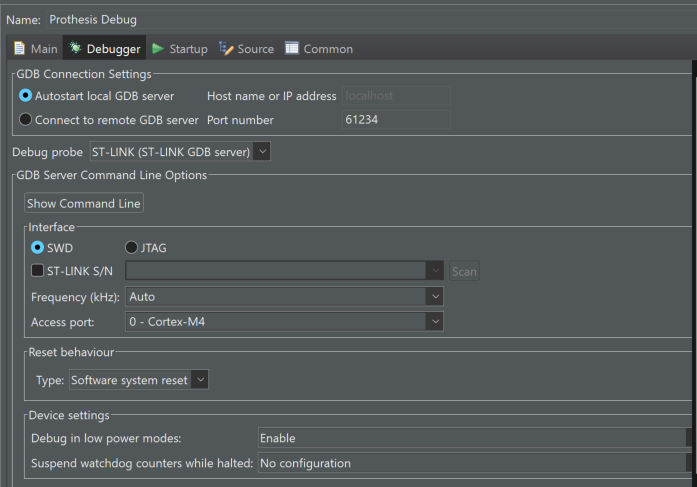Image resolution: width=697 pixels, height=487 pixels.
Task: Click the Source tab pencil icon
Action: (226, 48)
